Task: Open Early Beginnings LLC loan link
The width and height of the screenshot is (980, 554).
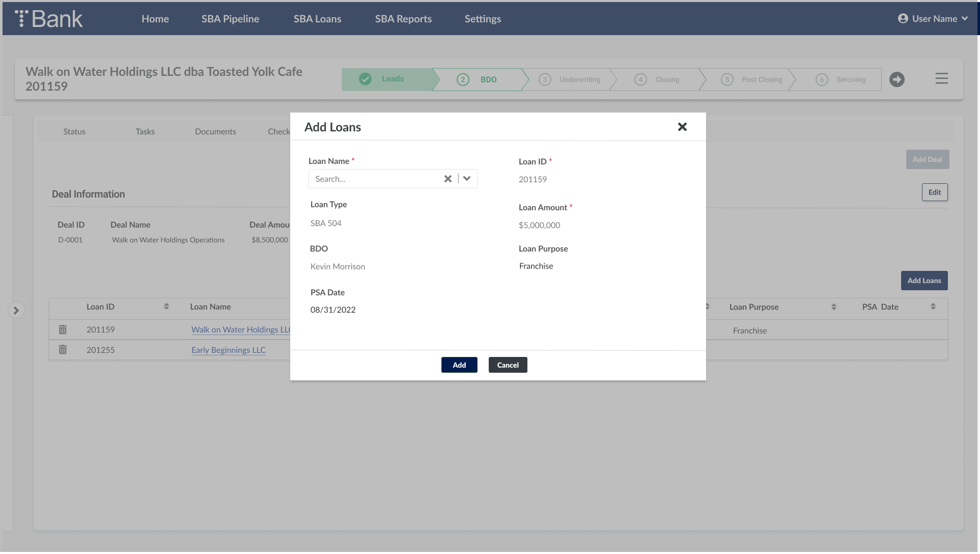Action: (228, 350)
